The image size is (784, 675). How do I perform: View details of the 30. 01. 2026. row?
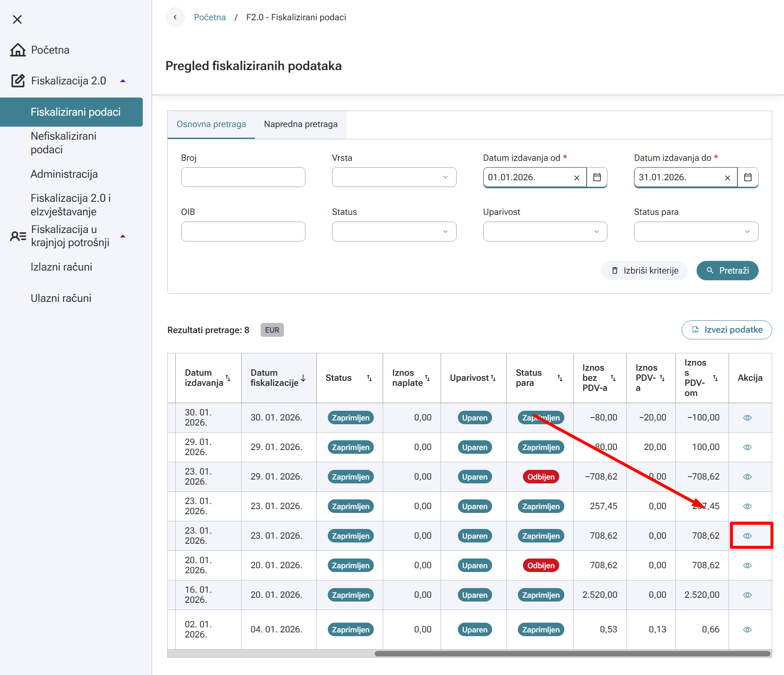coord(747,418)
